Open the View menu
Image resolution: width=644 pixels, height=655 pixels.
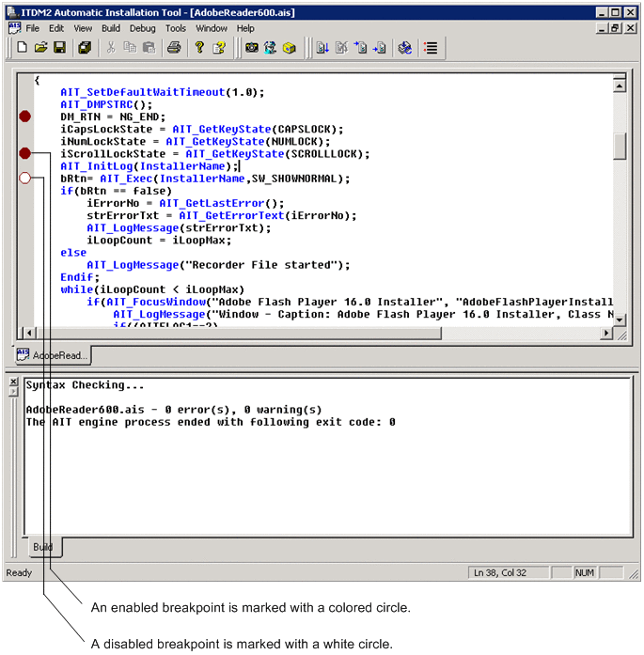83,28
